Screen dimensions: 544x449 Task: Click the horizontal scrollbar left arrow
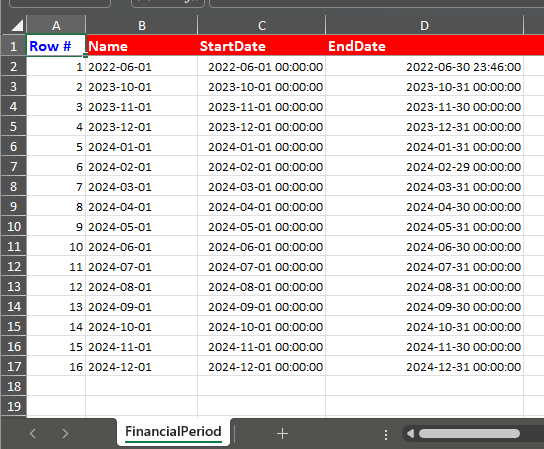410,433
